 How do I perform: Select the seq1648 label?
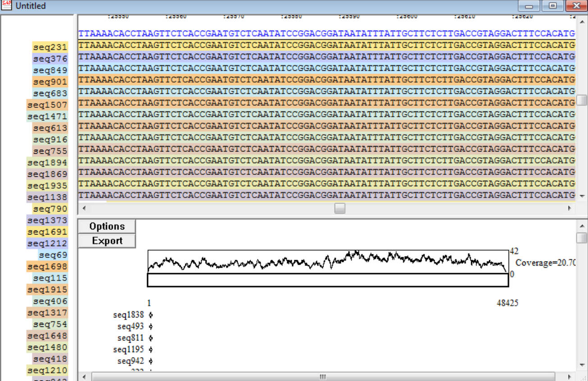(47, 336)
